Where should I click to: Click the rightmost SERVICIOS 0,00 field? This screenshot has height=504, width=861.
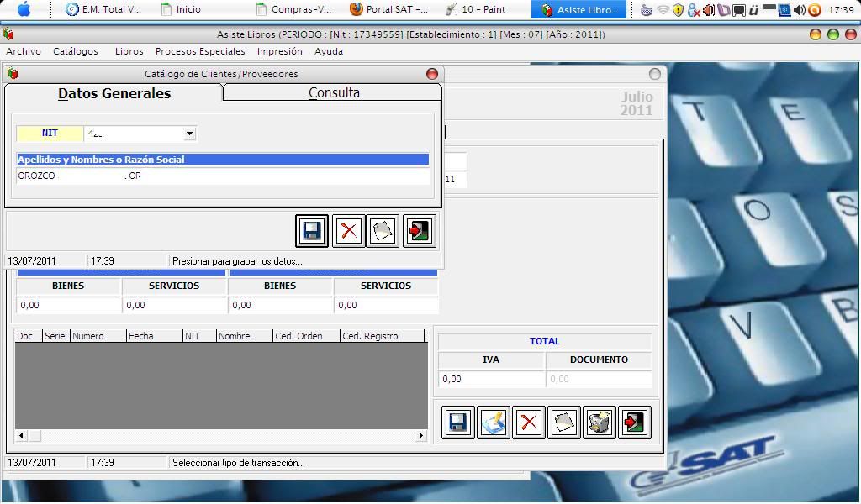[385, 305]
